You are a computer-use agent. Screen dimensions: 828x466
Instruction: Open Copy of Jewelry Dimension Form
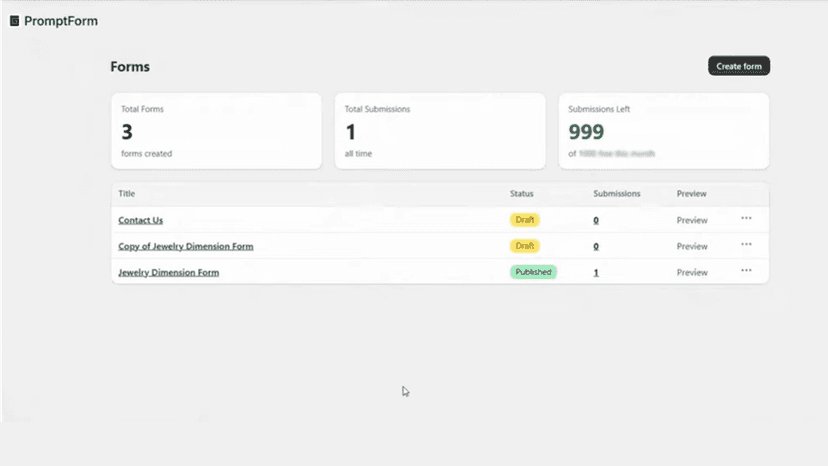click(x=186, y=246)
